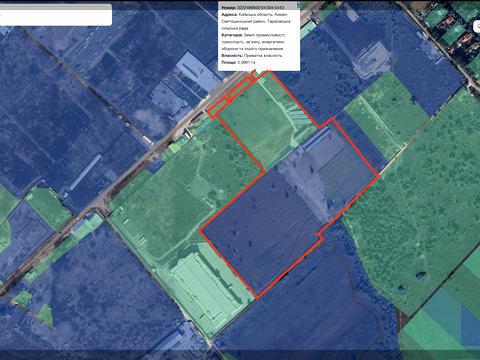This screenshot has width=480, height=360.
Task: Select the small green parcel on far left
Action: coord(48,207)
